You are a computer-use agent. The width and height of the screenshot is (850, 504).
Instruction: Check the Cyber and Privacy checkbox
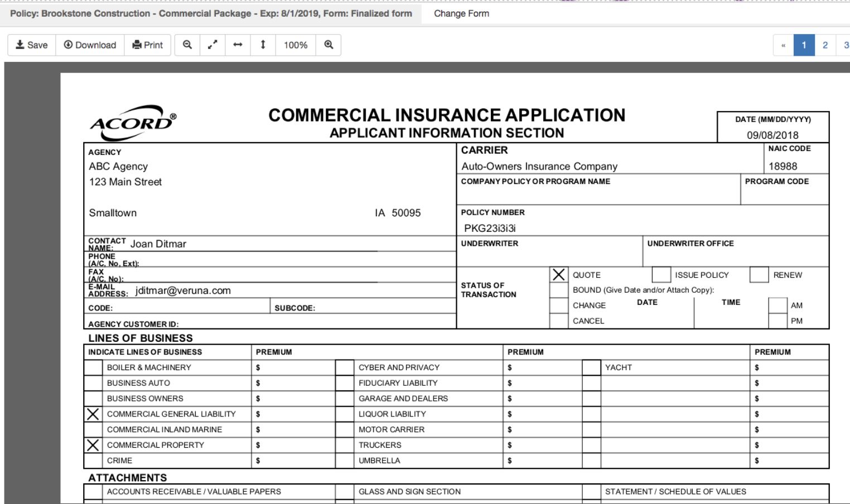click(x=345, y=367)
